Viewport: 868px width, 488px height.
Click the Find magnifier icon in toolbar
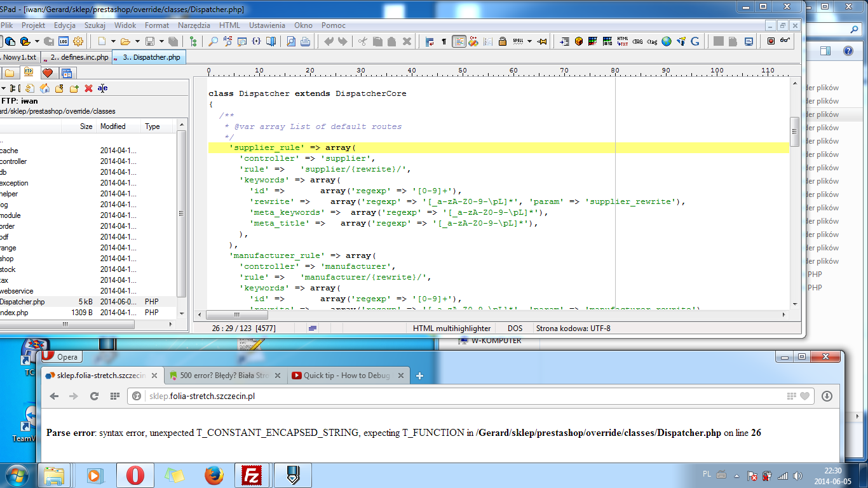(x=213, y=41)
